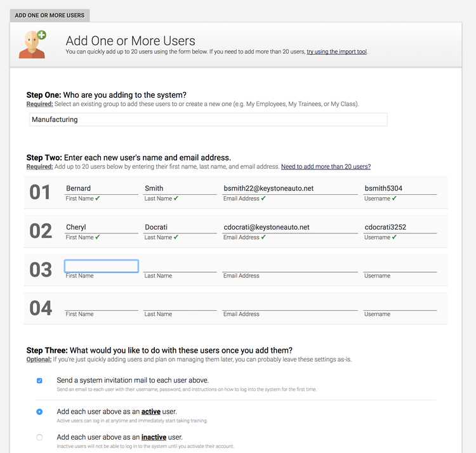This screenshot has width=476, height=453.
Task: Focus the row 03 First Name field
Action: 102,266
